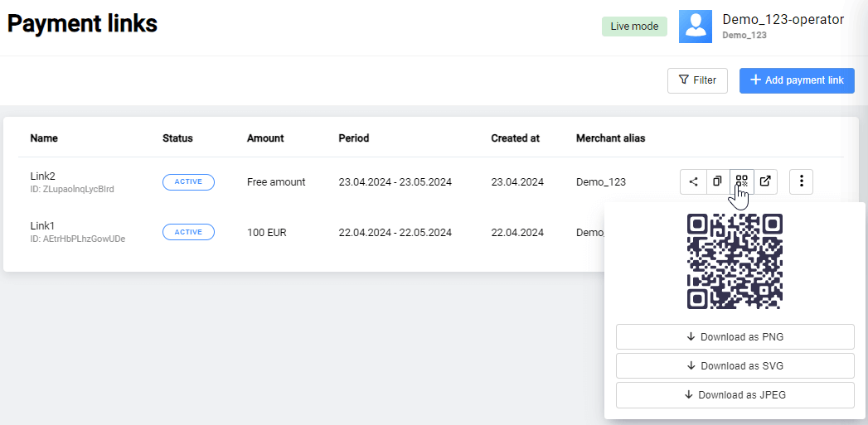Download QR code as JPEG

click(x=735, y=395)
